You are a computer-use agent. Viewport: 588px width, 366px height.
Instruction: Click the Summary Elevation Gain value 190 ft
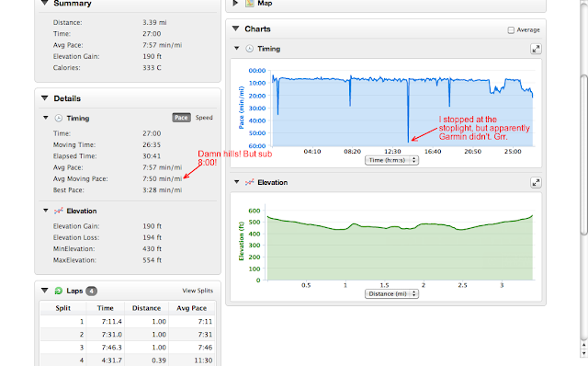point(152,56)
